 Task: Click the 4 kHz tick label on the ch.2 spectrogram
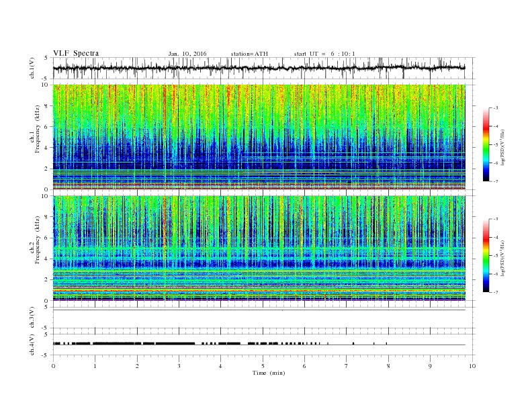47,259
